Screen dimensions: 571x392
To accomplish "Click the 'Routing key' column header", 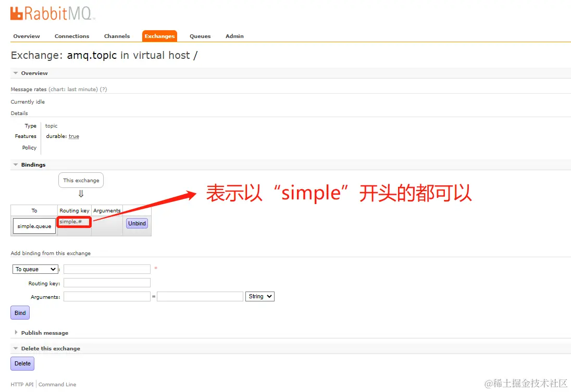I will pos(75,210).
